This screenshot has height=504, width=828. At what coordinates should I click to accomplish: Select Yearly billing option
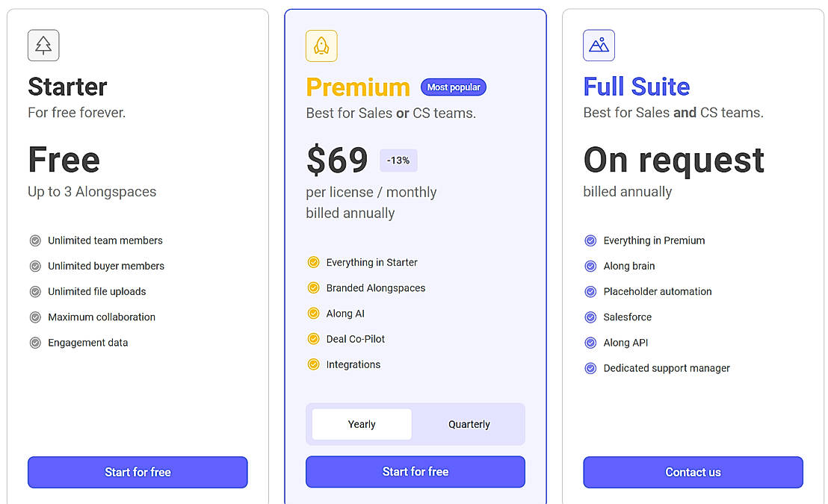pos(362,424)
